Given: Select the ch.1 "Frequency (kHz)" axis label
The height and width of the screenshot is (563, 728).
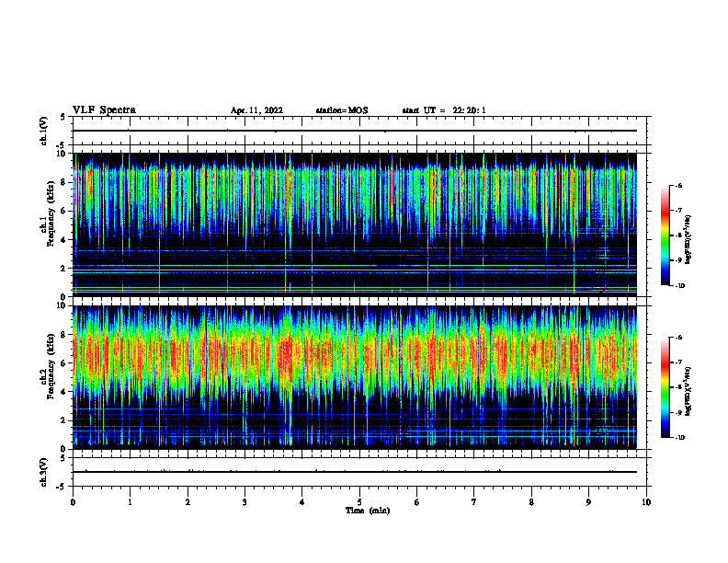Looking at the screenshot, I should 51,214.
